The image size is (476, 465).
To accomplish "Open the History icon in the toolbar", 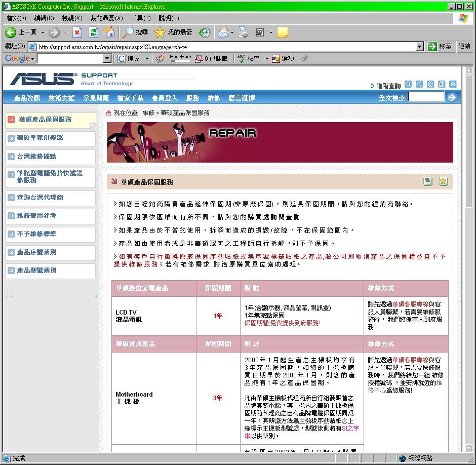I will click(204, 32).
